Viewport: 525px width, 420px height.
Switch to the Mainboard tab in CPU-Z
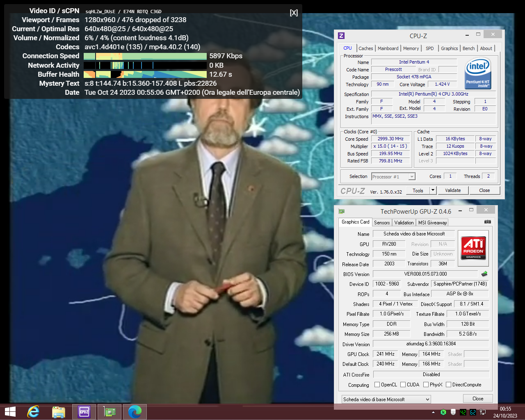(388, 48)
